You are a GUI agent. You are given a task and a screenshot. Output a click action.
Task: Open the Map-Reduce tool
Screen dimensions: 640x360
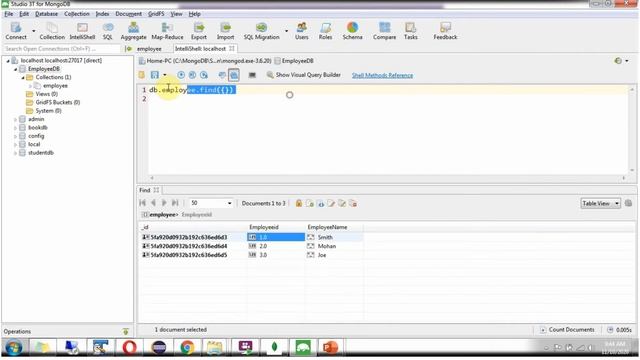[167, 31]
